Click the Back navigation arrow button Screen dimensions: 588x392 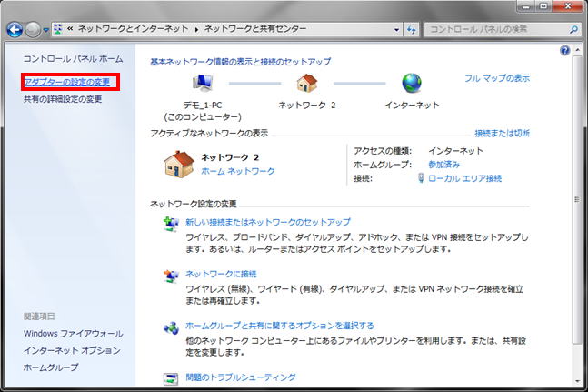15,29
